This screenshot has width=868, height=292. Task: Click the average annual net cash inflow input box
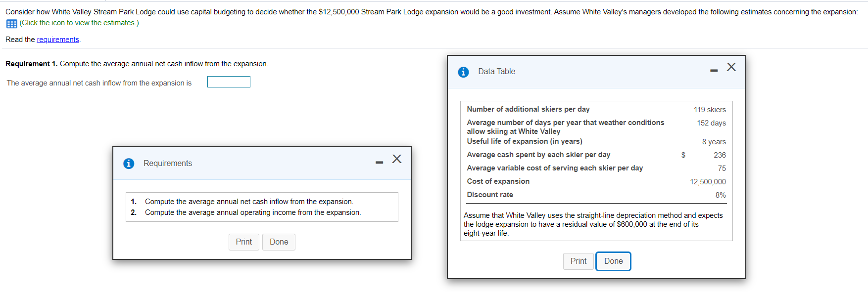[229, 82]
